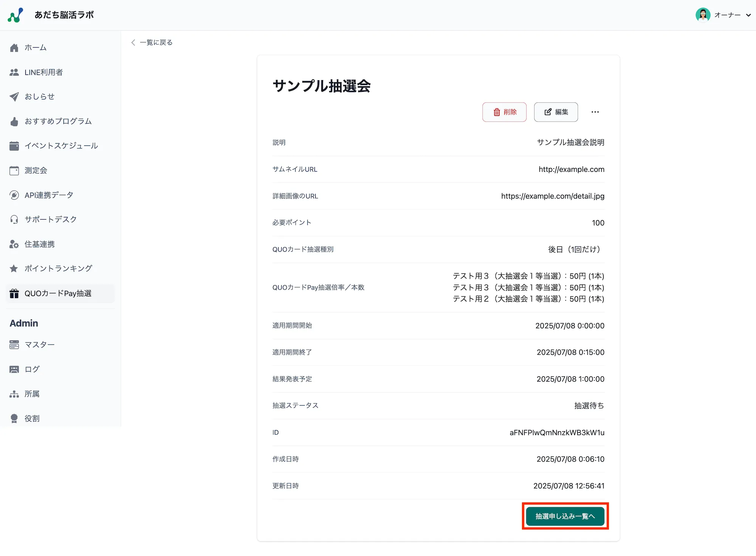Select the 測定会 sidebar icon
756x556 pixels.
tap(14, 170)
